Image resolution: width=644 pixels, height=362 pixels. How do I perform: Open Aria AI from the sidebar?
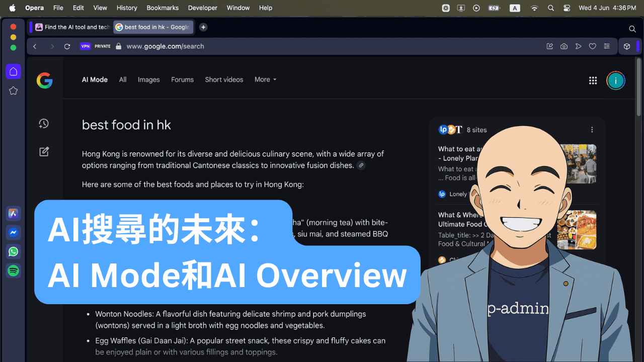(13, 213)
